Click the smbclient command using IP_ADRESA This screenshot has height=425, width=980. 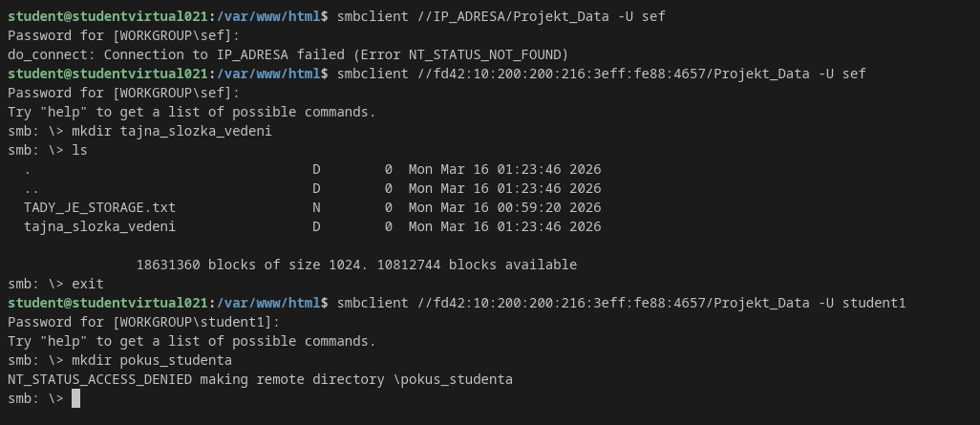501,16
